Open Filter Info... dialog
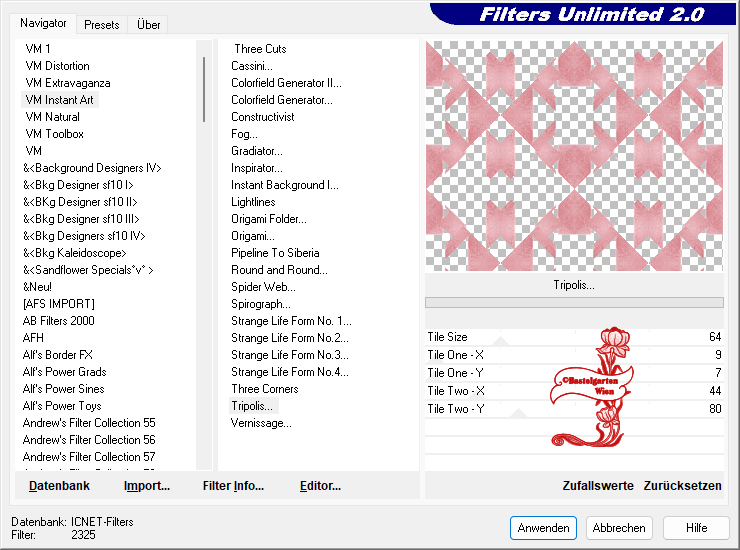The image size is (740, 550). (233, 485)
